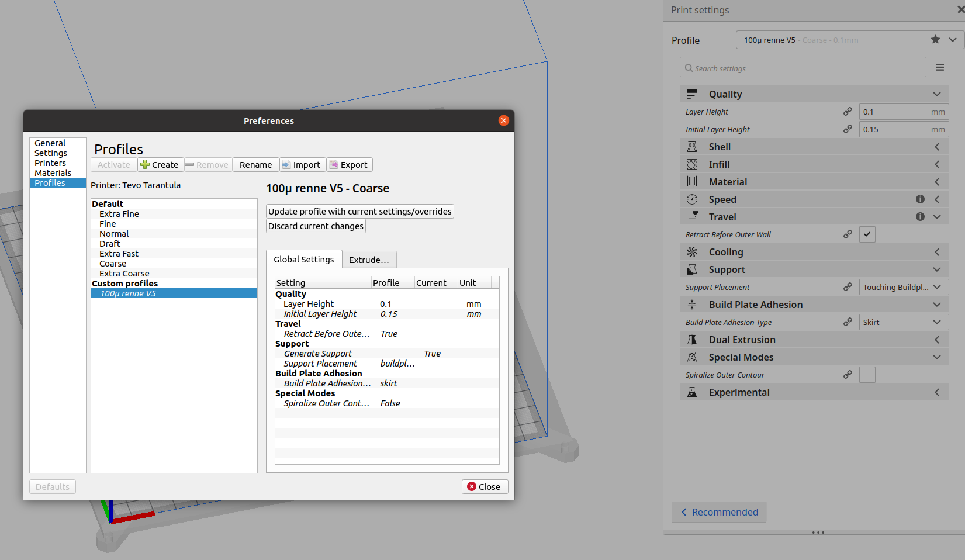Click the link icon beside Initial Layer Height
This screenshot has height=560, width=965.
tap(848, 129)
